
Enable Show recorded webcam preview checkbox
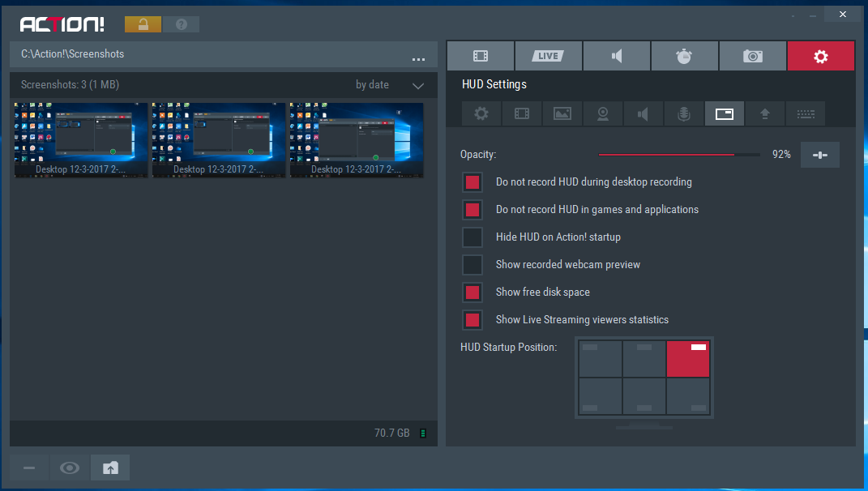click(472, 265)
